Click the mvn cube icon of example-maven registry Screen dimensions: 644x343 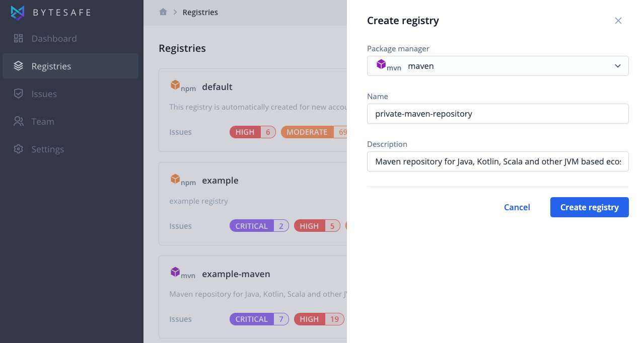[175, 272]
